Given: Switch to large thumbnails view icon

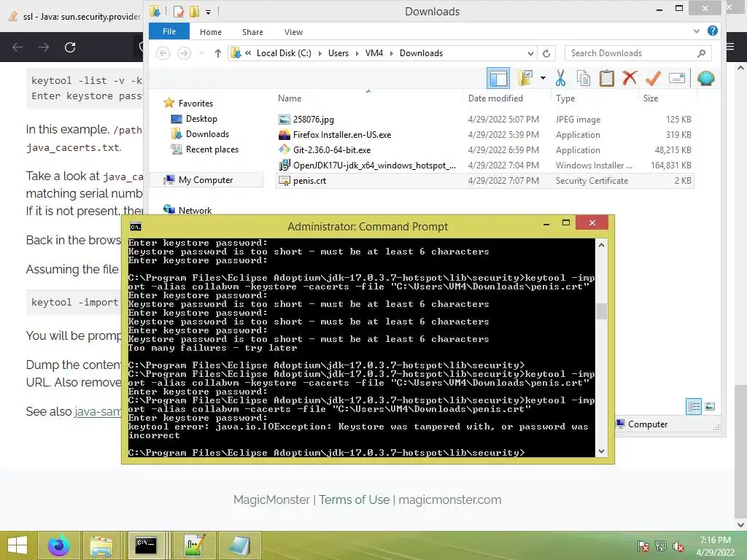Looking at the screenshot, I should click(710, 406).
